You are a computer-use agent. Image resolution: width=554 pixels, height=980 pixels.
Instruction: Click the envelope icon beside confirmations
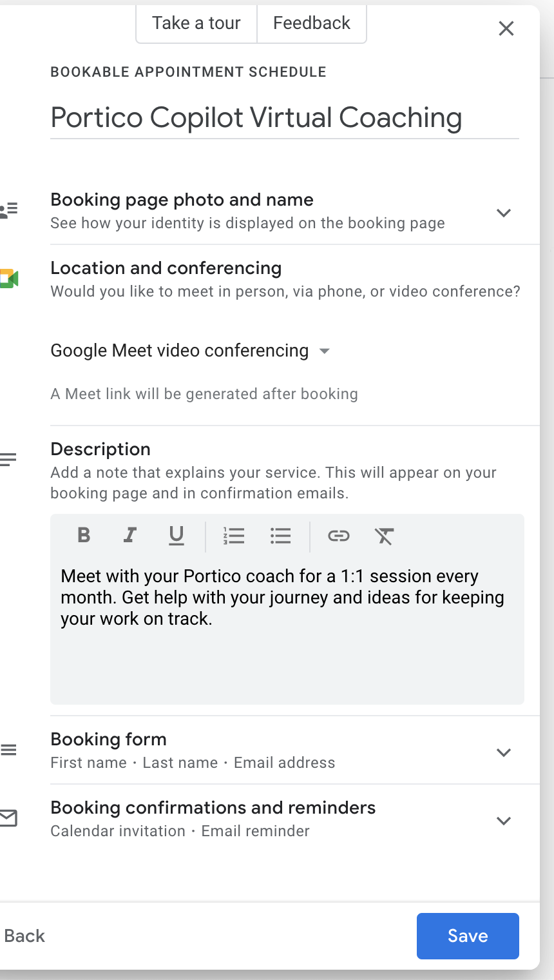8,819
